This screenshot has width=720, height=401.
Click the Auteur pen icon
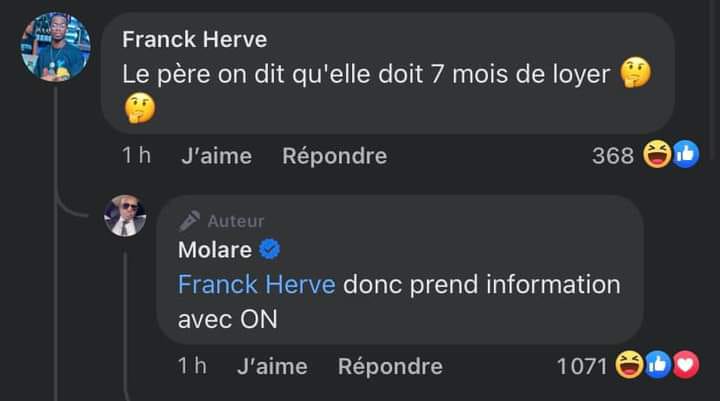tap(189, 221)
